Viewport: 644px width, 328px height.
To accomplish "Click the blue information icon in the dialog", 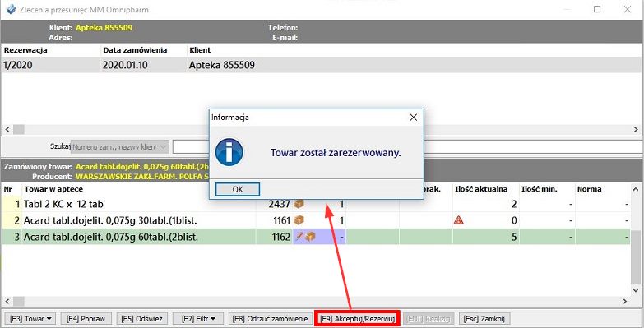I will click(229, 152).
